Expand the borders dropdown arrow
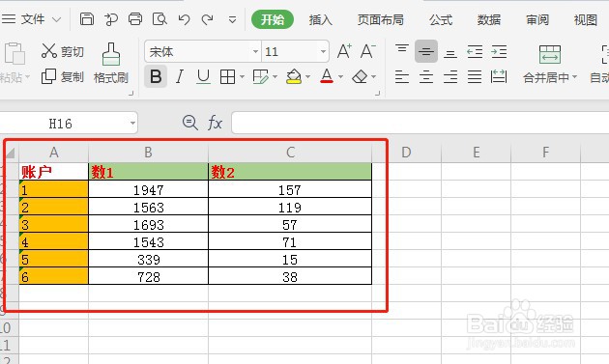Screen dimensions: 609x364 pos(242,77)
